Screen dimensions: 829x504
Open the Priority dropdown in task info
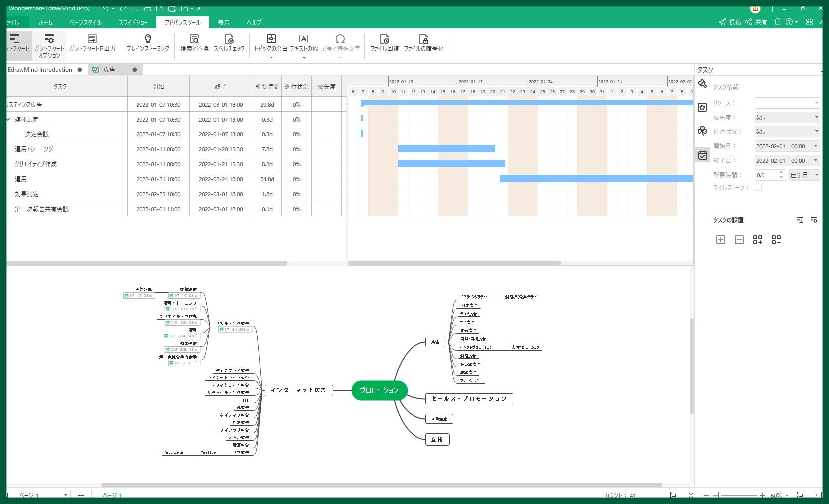787,117
